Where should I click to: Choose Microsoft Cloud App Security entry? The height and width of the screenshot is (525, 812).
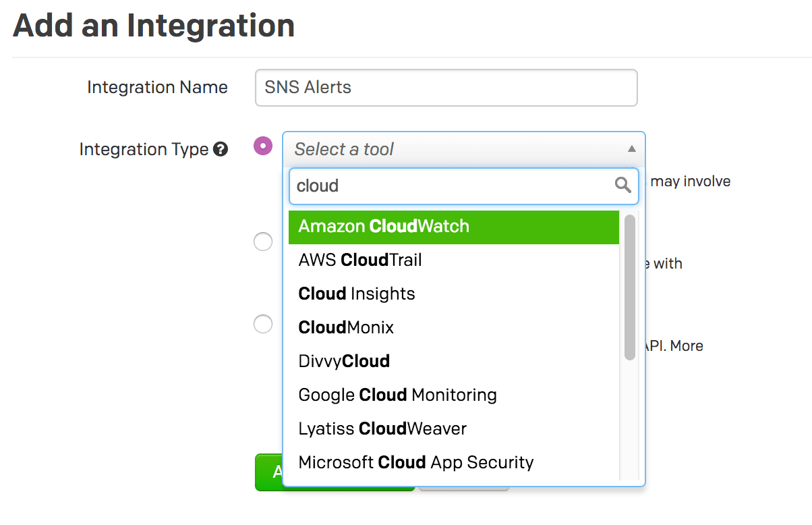click(454, 463)
